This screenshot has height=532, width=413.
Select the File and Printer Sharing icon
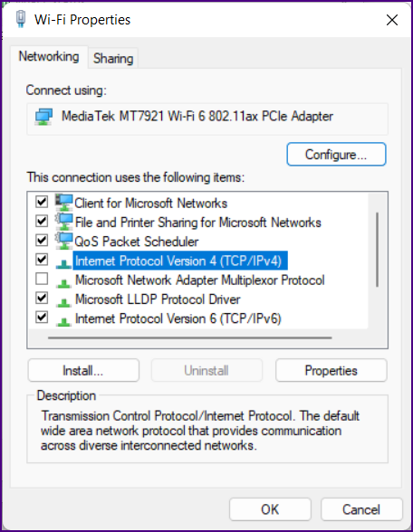click(63, 222)
